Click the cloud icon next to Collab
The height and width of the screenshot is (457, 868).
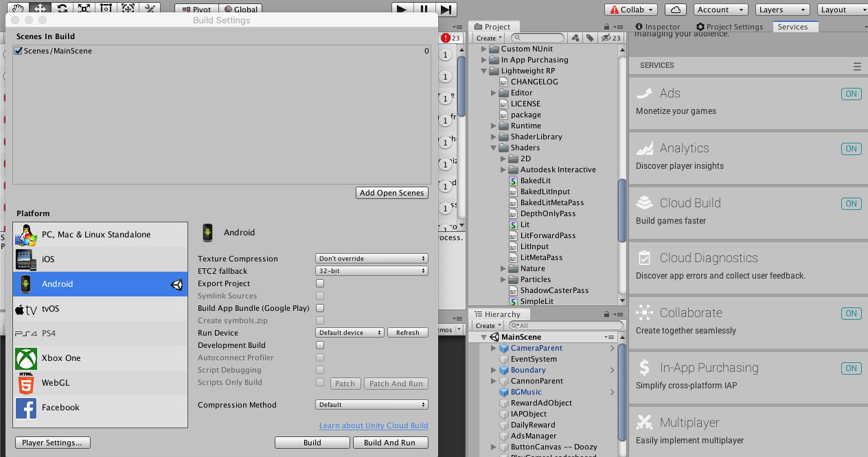click(676, 10)
